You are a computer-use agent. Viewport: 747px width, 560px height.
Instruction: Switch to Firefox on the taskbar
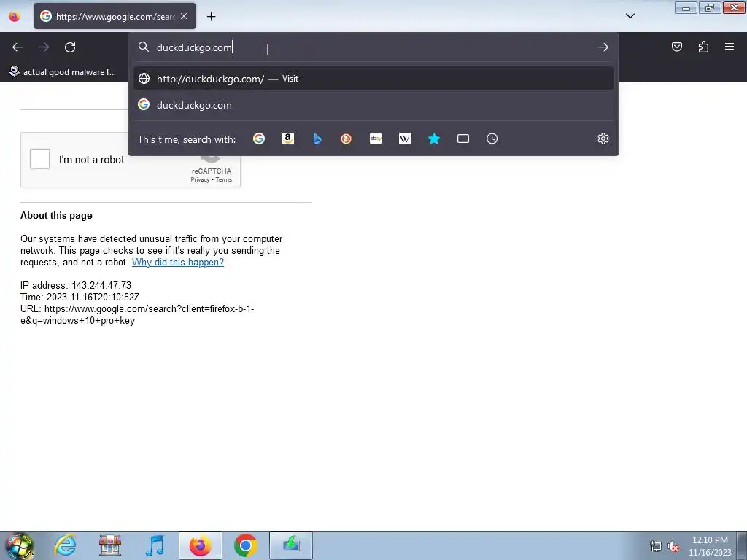(201, 545)
